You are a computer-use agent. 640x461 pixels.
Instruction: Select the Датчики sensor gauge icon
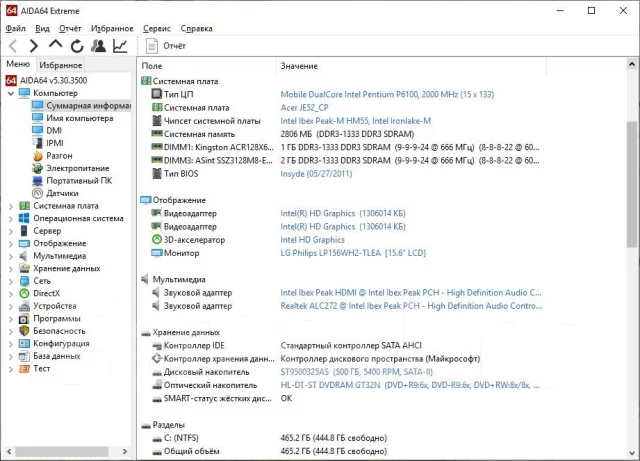38,193
